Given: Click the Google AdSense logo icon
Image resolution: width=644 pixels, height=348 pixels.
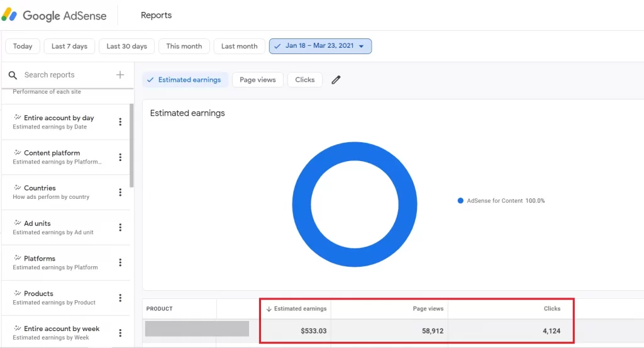Looking at the screenshot, I should [9, 15].
